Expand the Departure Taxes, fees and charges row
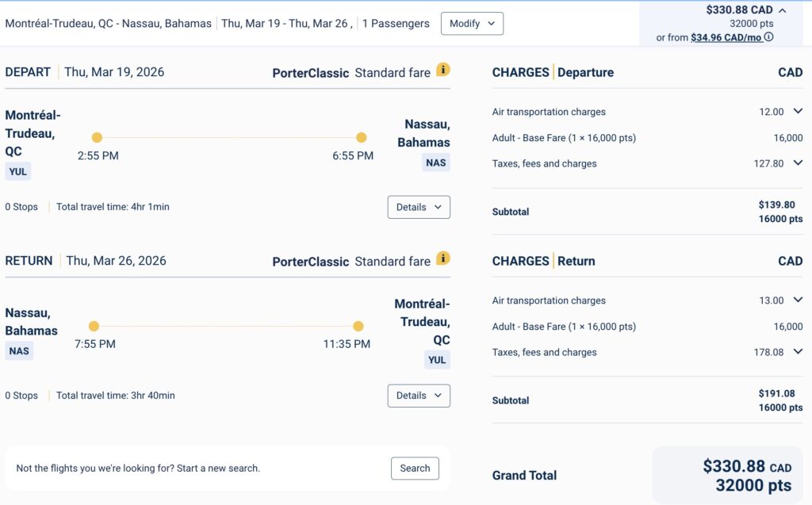812x505 pixels. click(x=798, y=163)
